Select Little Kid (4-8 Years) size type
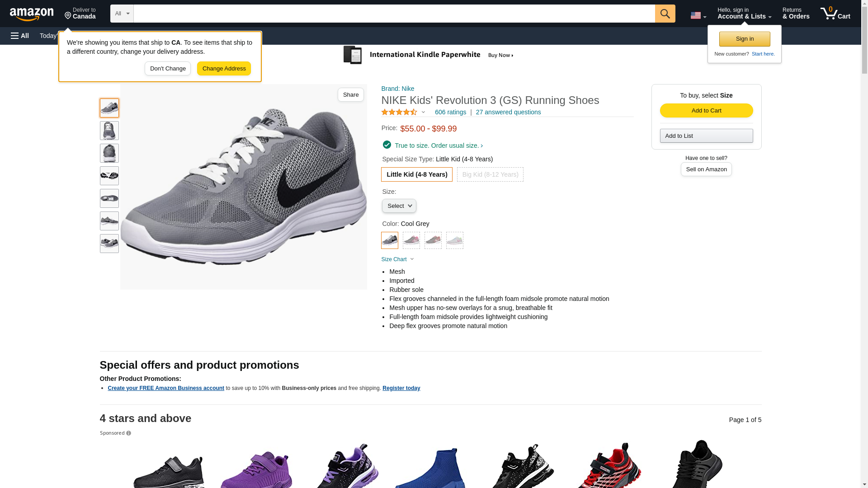This screenshot has height=488, width=868. coord(416,174)
